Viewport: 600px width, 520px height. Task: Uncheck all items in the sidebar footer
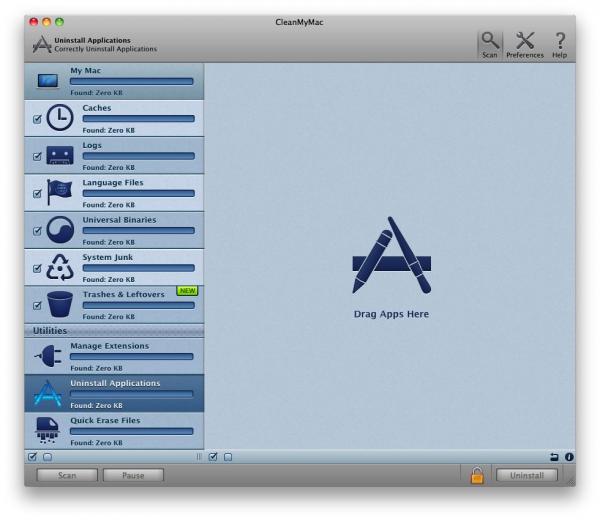(47, 457)
